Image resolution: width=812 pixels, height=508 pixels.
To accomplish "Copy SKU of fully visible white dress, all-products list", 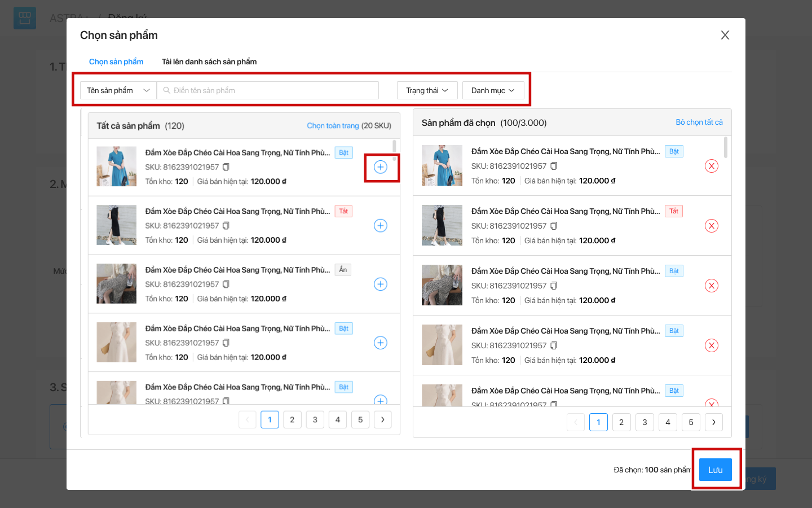I will coord(226,343).
